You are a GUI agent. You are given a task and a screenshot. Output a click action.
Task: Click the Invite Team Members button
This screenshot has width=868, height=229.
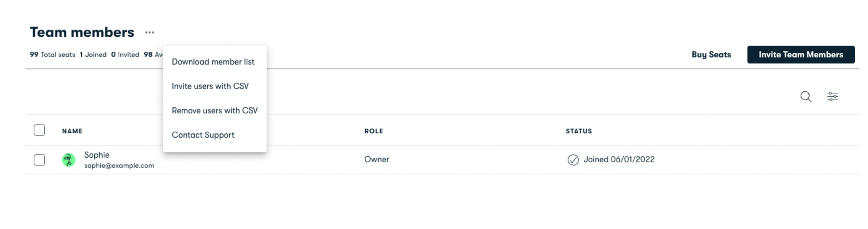point(801,55)
